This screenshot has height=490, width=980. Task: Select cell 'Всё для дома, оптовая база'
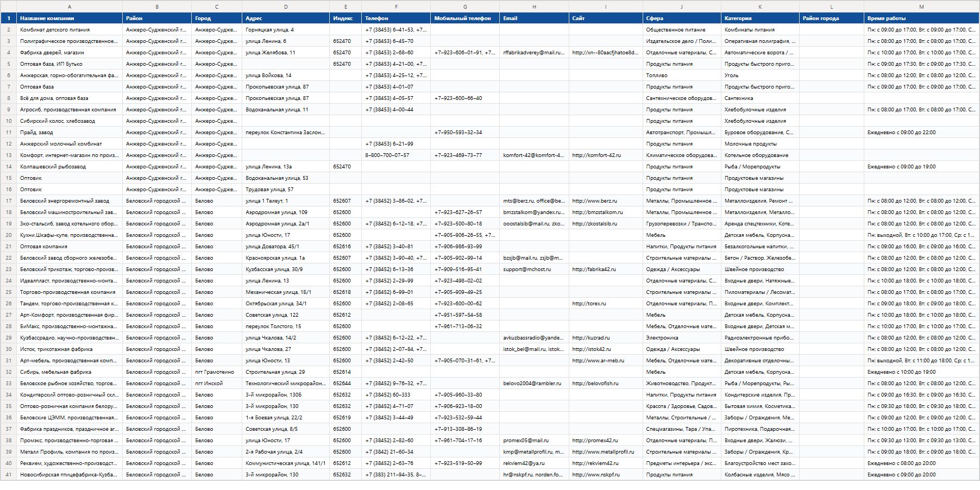[70, 98]
